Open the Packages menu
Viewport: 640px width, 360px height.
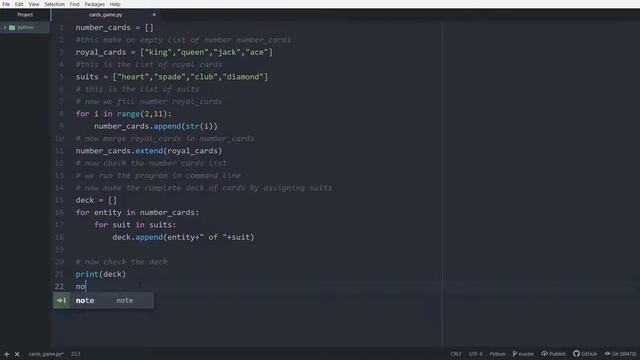95,4
